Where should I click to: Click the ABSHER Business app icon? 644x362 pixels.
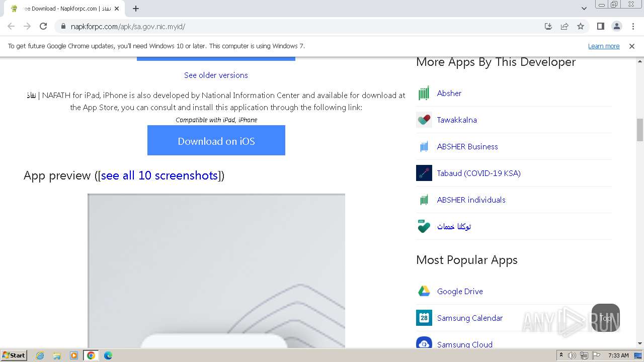424,146
